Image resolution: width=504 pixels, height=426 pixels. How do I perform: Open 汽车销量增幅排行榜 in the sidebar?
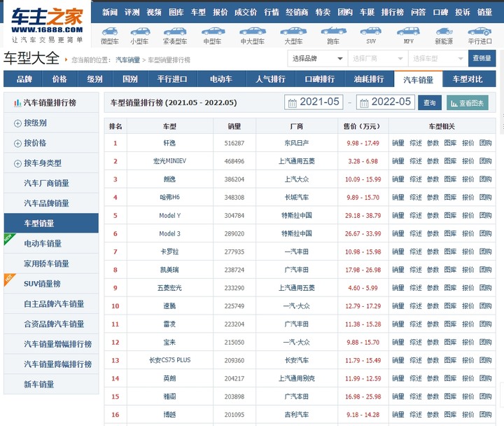58,344
